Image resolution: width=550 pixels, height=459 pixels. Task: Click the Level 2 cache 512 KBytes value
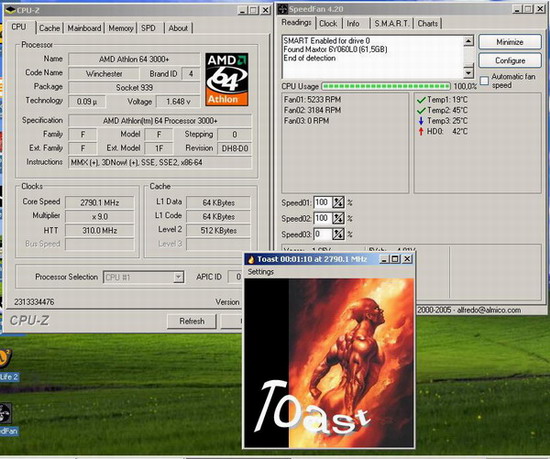tap(219, 231)
